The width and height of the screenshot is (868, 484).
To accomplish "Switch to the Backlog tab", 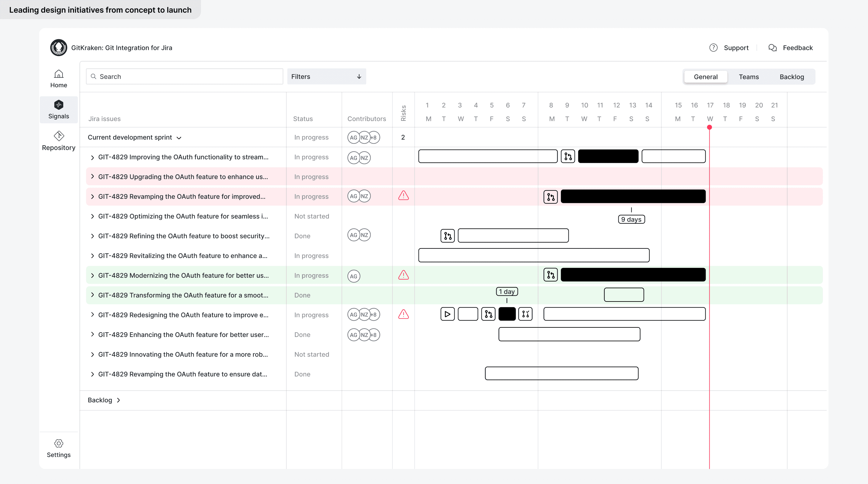I will (x=792, y=77).
